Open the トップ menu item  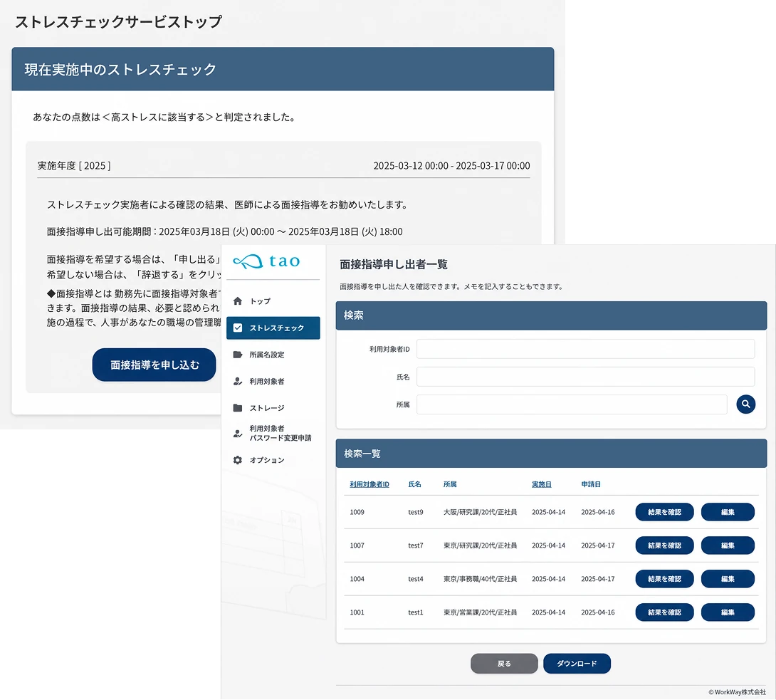tap(273, 301)
